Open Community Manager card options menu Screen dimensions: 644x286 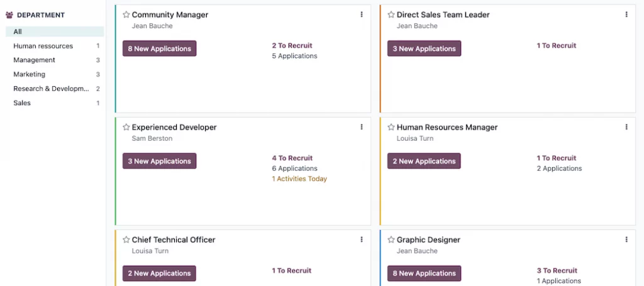[x=362, y=14]
